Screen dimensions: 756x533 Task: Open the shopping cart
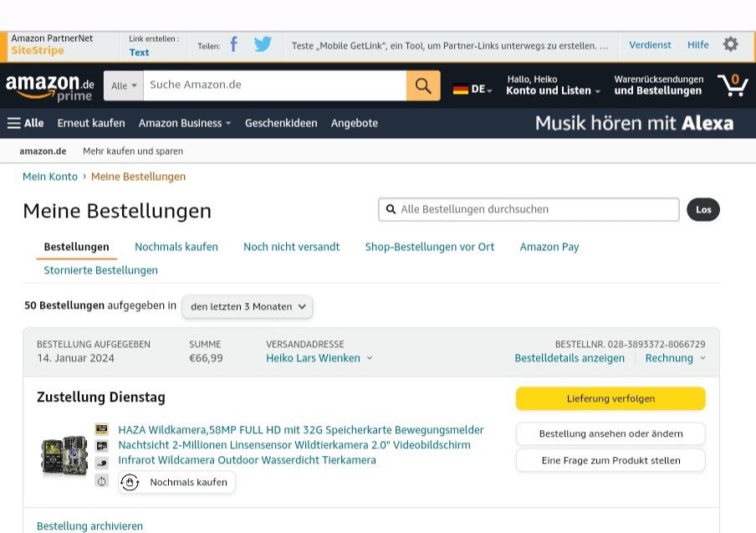click(733, 85)
